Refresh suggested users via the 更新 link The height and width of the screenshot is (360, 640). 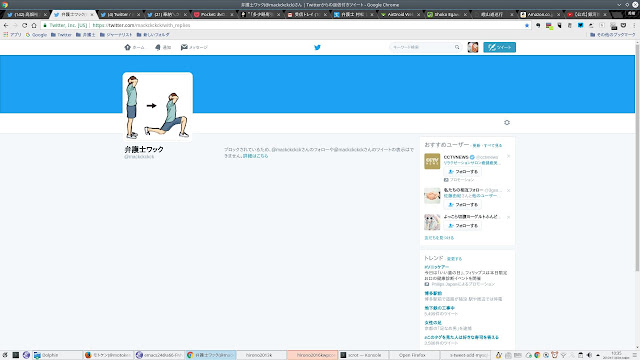[476, 146]
